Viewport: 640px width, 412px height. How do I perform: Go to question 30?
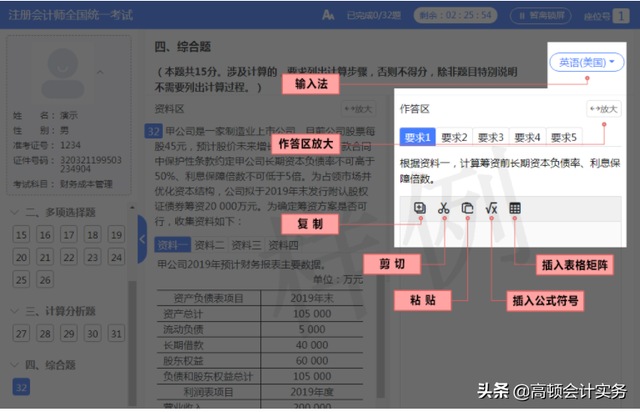[x=92, y=334]
